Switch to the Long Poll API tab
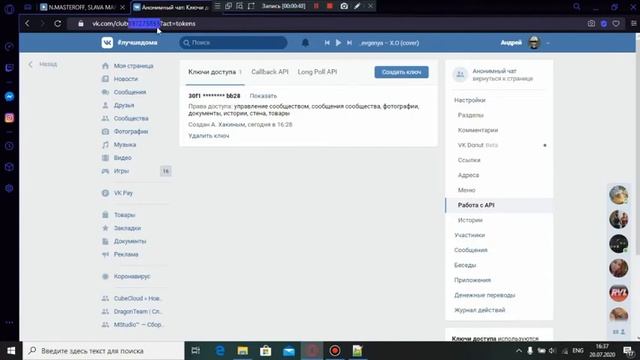 (x=317, y=72)
